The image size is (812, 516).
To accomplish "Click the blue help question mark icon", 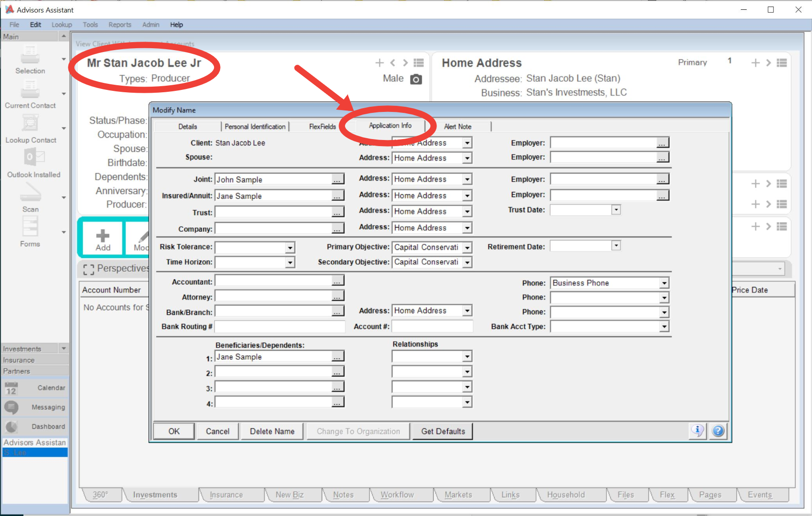I will tap(718, 431).
